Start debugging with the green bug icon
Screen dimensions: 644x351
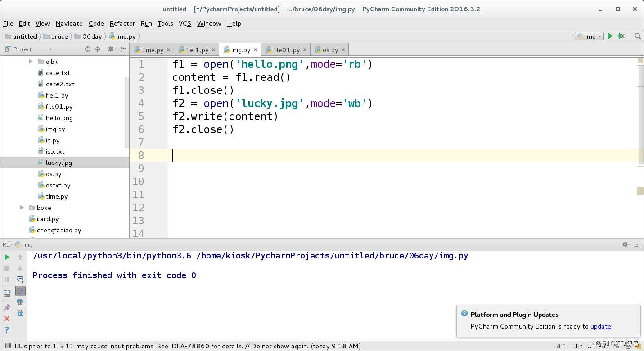(621, 36)
